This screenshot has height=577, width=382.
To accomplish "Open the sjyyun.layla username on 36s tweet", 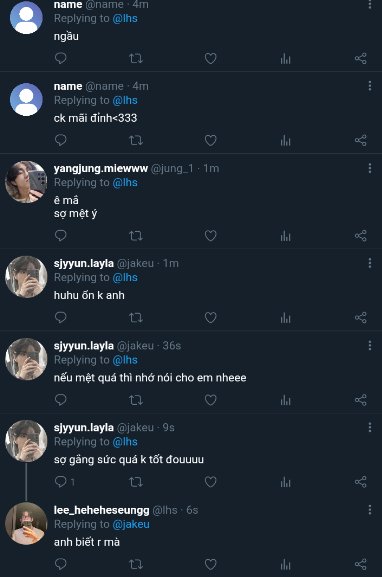I will click(x=84, y=346).
